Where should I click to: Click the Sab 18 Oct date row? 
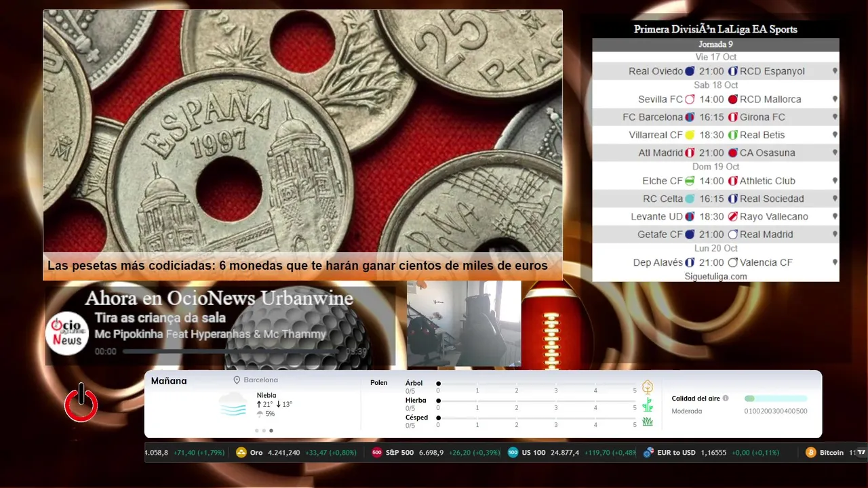(x=715, y=85)
